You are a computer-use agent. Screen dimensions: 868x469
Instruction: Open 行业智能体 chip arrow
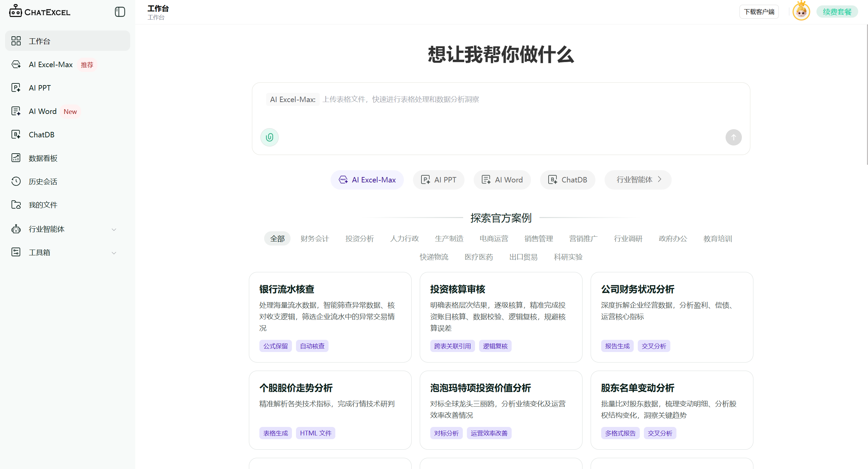660,179
